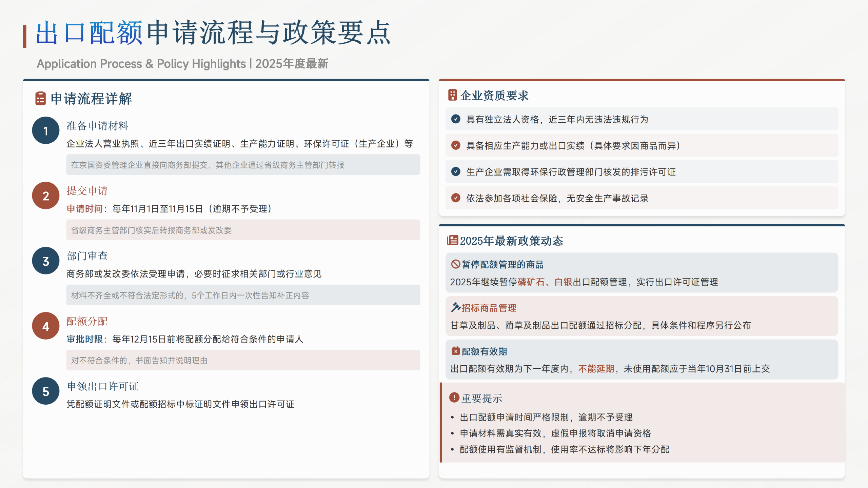
Task: Click the check mark beside 依法参加各项社会保险
Action: (x=456, y=198)
